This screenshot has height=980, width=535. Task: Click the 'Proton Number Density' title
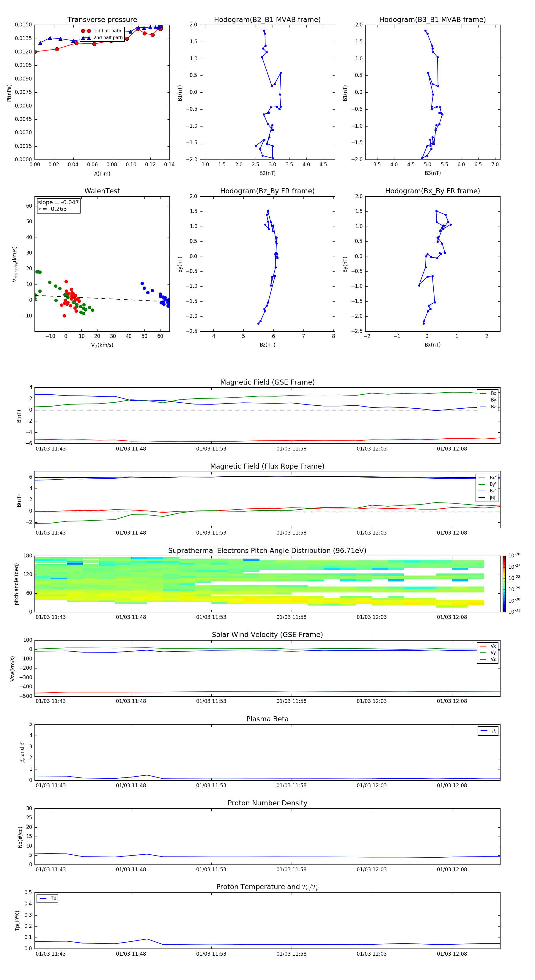tap(267, 803)
